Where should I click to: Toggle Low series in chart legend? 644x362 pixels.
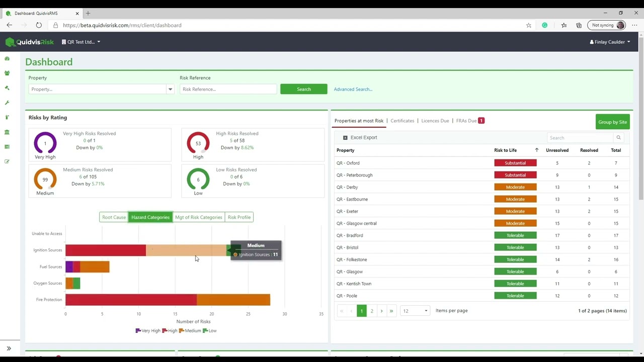[x=209, y=331]
